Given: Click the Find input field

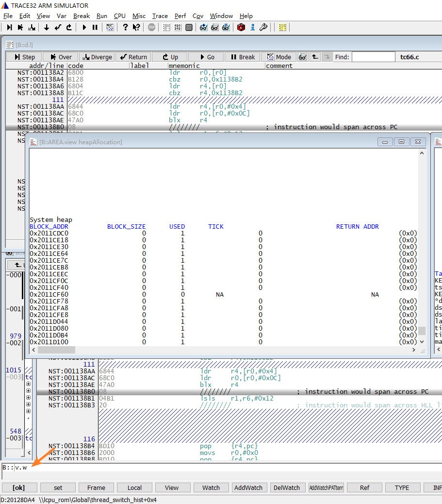Looking at the screenshot, I should point(373,57).
